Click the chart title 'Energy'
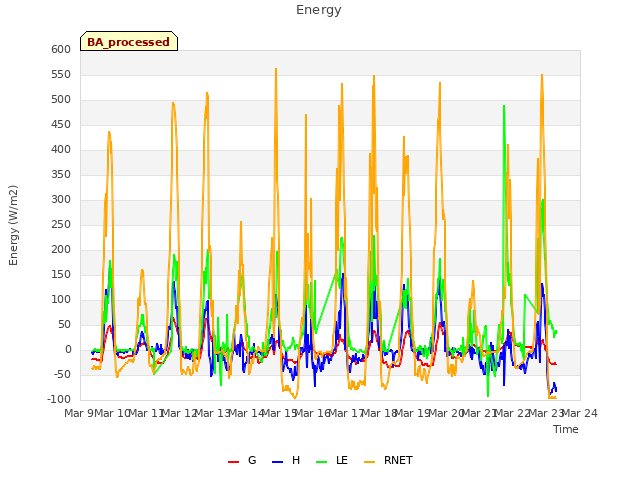Image resolution: width=640 pixels, height=480 pixels. tap(318, 10)
